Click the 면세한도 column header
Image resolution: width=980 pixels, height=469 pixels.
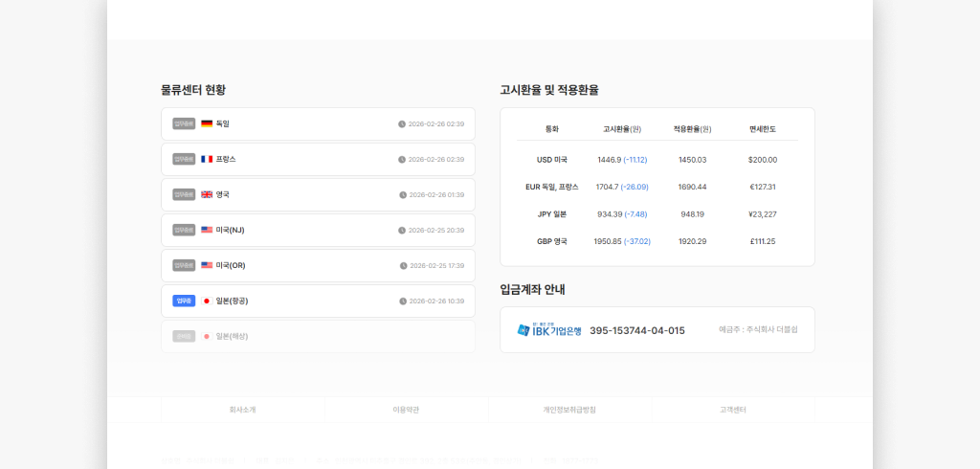tap(763, 129)
